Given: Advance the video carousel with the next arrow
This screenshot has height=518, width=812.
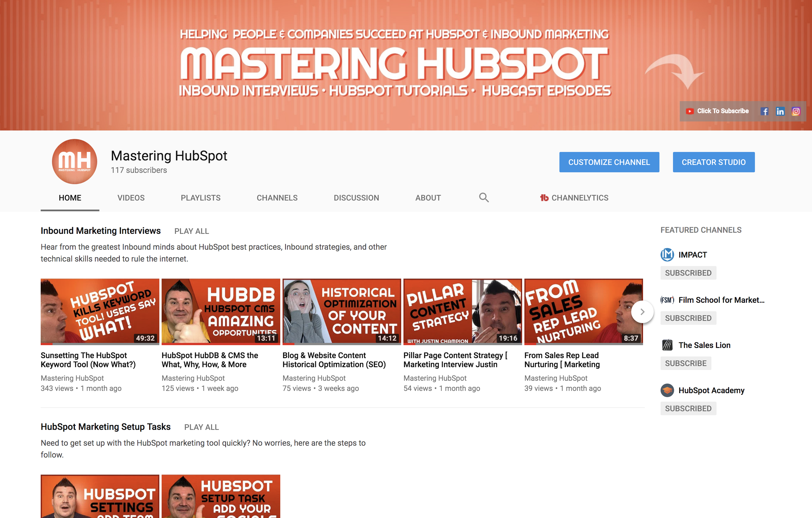Looking at the screenshot, I should pos(642,312).
